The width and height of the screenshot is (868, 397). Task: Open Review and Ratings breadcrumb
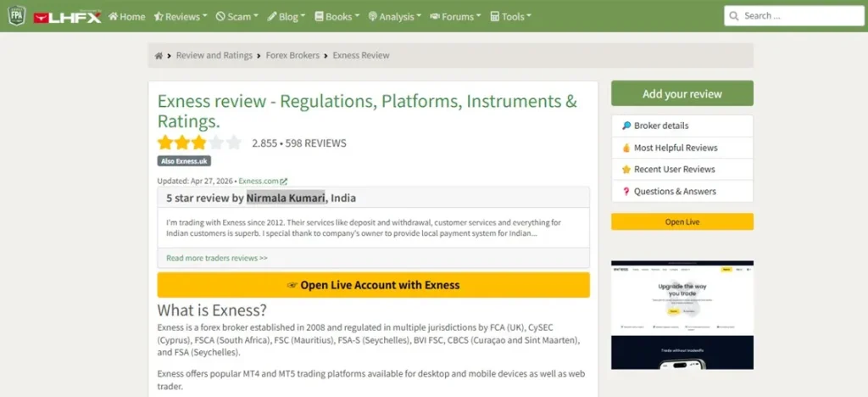coord(214,55)
